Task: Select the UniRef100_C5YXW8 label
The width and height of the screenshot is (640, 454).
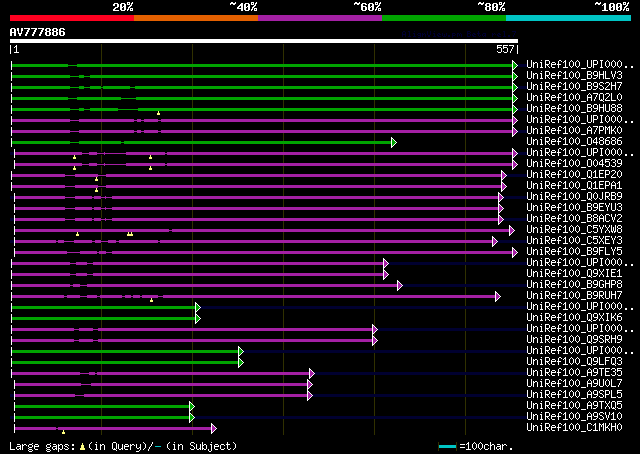Action: pyautogui.click(x=574, y=229)
